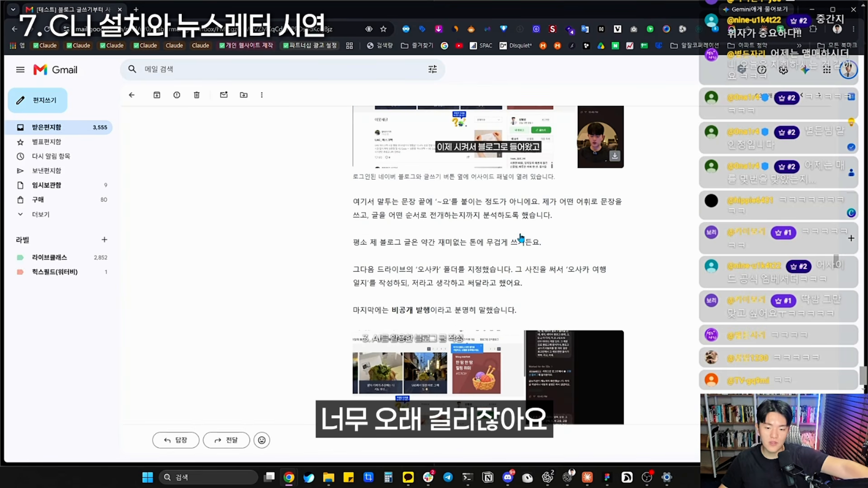
Task: Open the Disquiet bookmark
Action: point(515,46)
